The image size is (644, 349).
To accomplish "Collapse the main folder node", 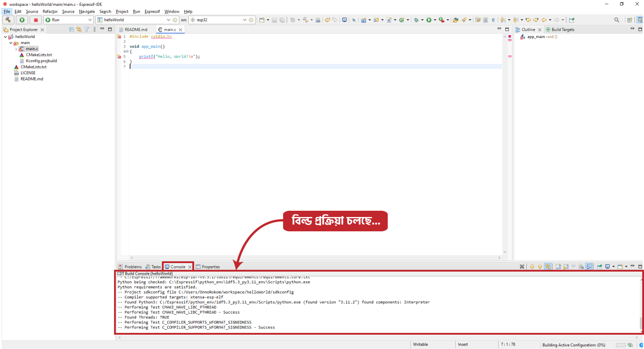I will (x=11, y=43).
